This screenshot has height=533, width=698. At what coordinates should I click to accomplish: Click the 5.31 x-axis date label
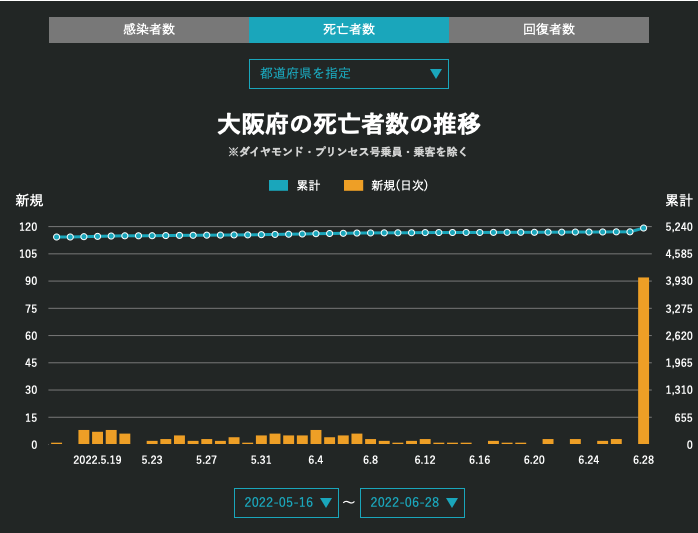[261, 460]
